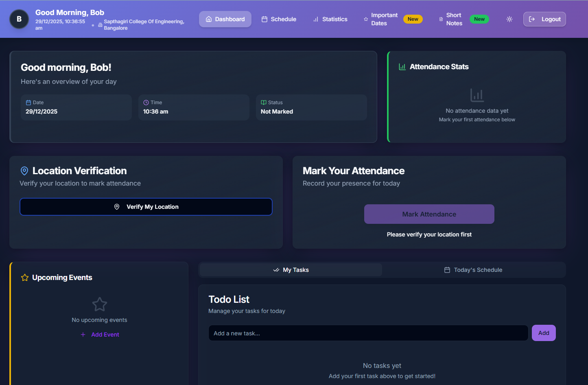Toggle light mode with the sun icon
This screenshot has width=588, height=385.
point(509,19)
